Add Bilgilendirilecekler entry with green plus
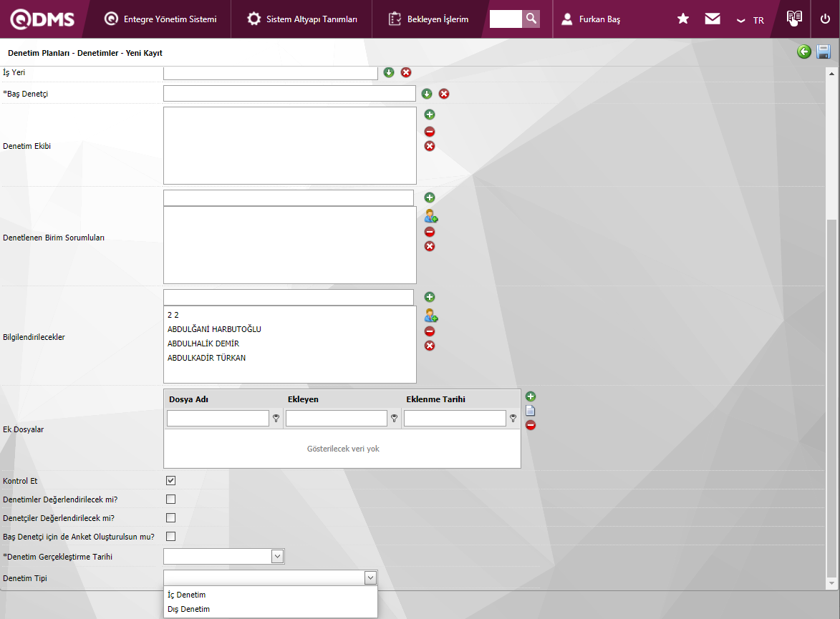 click(430, 297)
